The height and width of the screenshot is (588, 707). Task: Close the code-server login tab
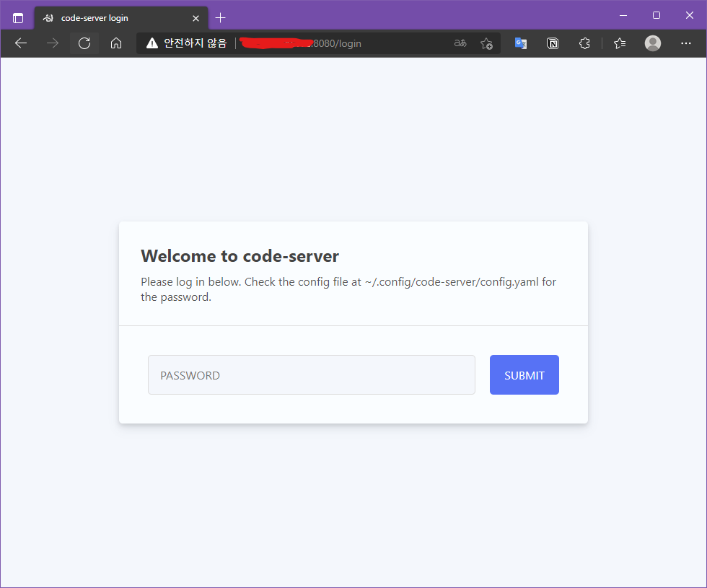(x=196, y=19)
